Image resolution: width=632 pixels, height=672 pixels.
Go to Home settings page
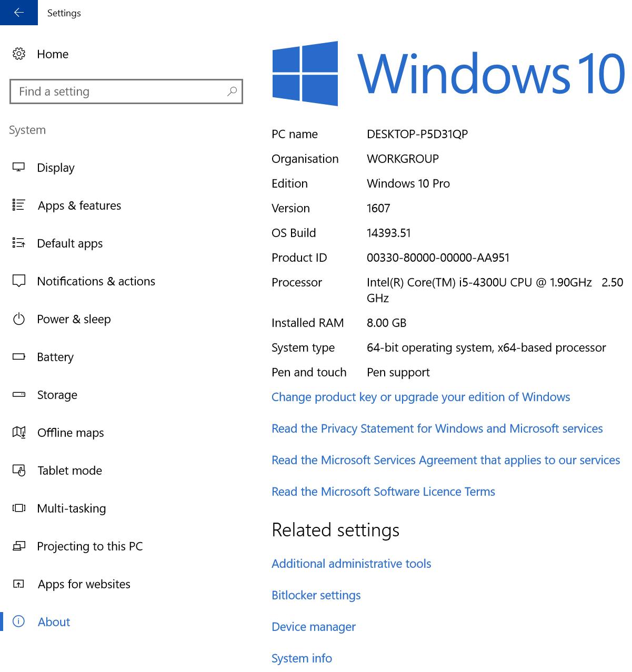coord(53,54)
